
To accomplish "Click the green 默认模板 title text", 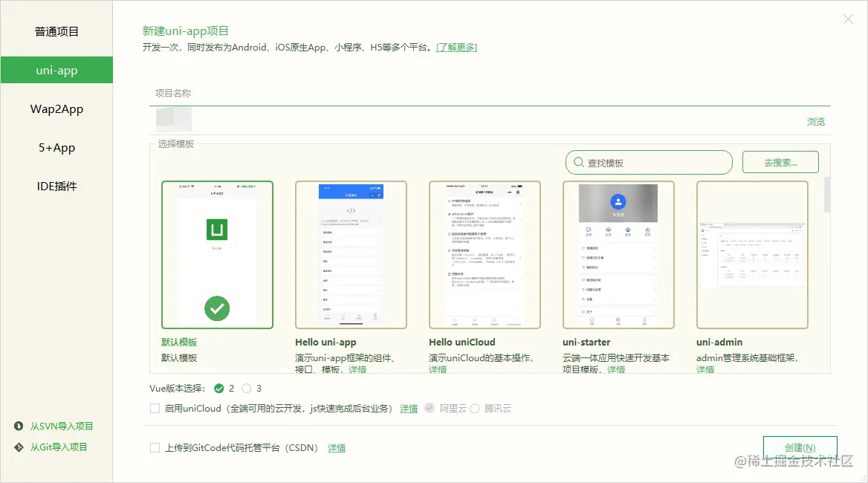I will click(x=179, y=342).
